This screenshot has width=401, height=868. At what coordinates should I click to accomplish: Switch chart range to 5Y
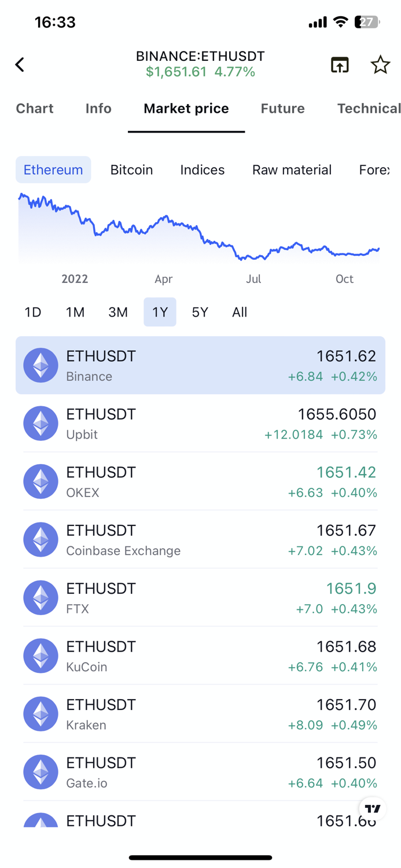(x=200, y=312)
